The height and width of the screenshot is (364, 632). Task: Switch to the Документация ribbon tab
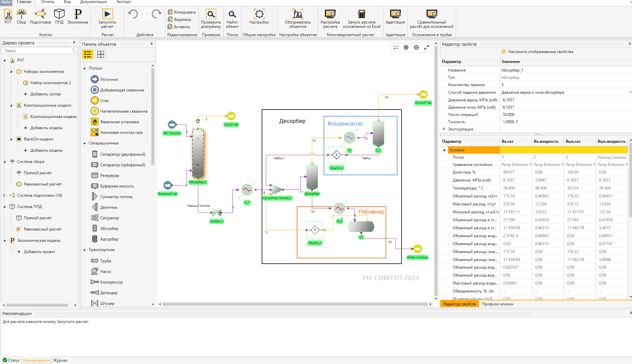point(93,2)
